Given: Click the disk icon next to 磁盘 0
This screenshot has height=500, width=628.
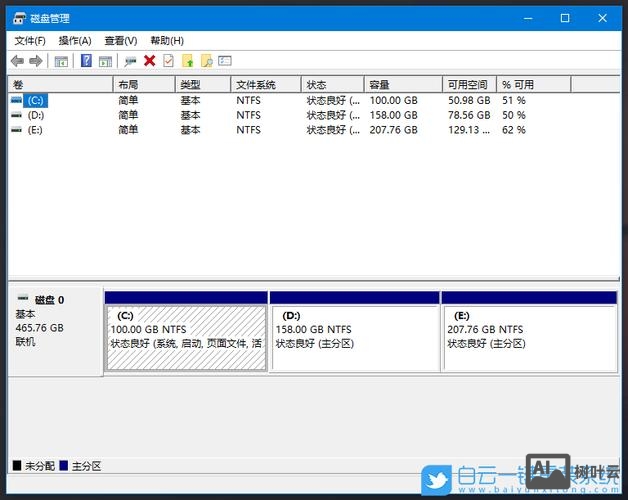Looking at the screenshot, I should 23,298.
